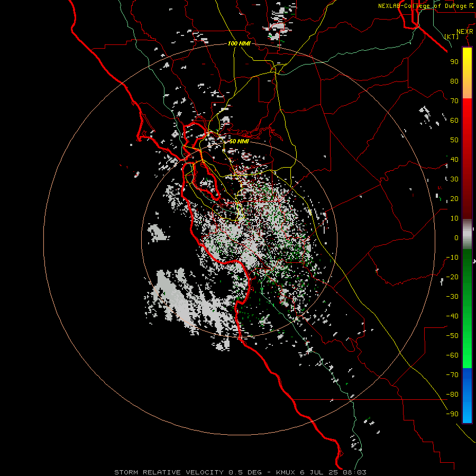Image resolution: width=476 pixels, height=476 pixels.
Task: Click the NEXLAB-College of DuPage credit text
Action: 425,6
